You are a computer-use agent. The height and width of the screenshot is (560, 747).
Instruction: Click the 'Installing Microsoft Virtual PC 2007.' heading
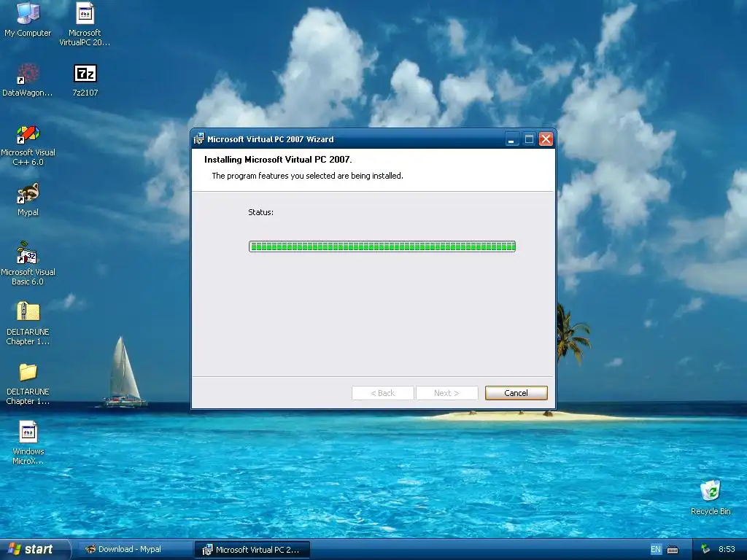[x=278, y=160]
